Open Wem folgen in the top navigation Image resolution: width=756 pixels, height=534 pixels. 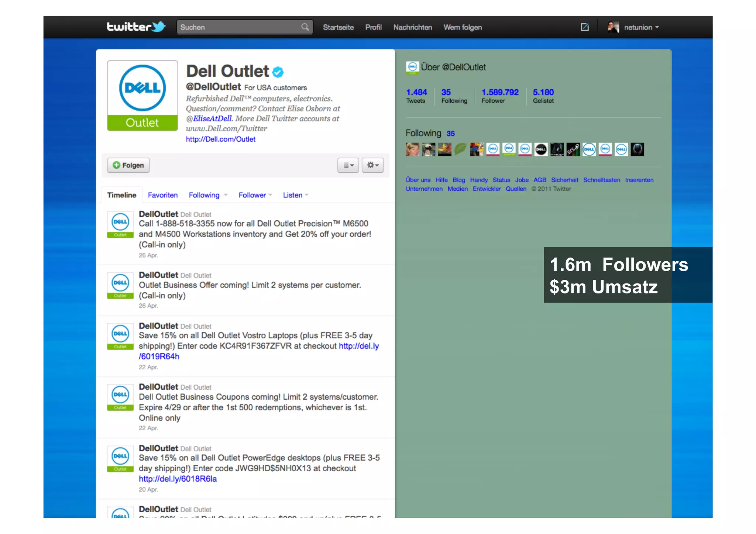pos(463,27)
